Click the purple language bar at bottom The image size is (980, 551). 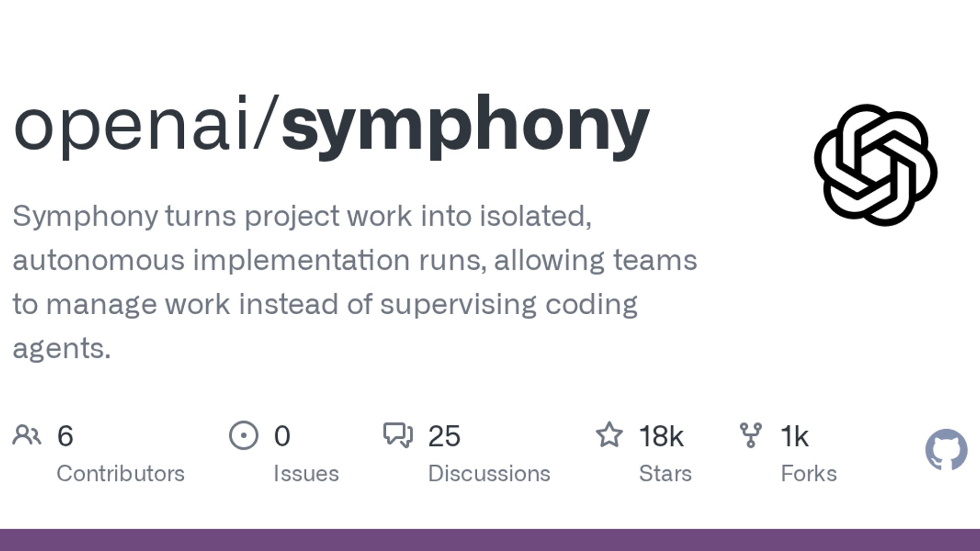click(x=490, y=540)
